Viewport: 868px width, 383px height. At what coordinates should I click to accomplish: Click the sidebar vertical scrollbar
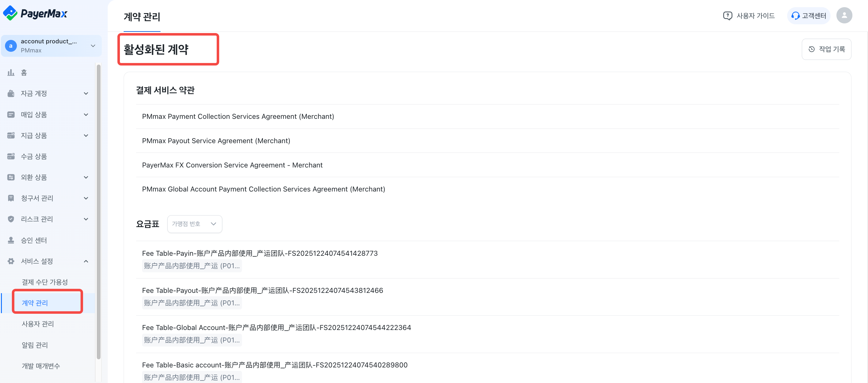tap(98, 212)
